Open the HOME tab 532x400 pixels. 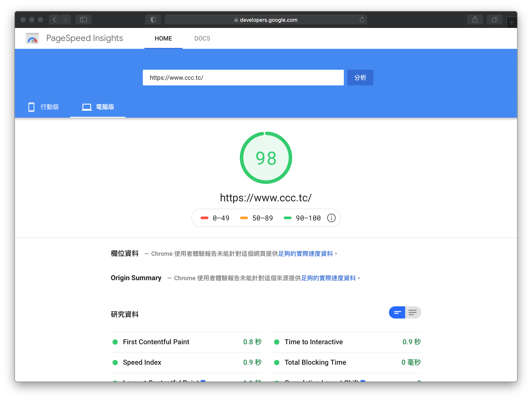(x=163, y=39)
